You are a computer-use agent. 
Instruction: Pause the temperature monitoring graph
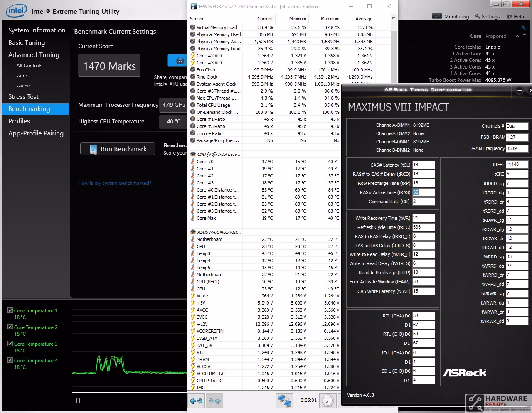tap(78, 401)
